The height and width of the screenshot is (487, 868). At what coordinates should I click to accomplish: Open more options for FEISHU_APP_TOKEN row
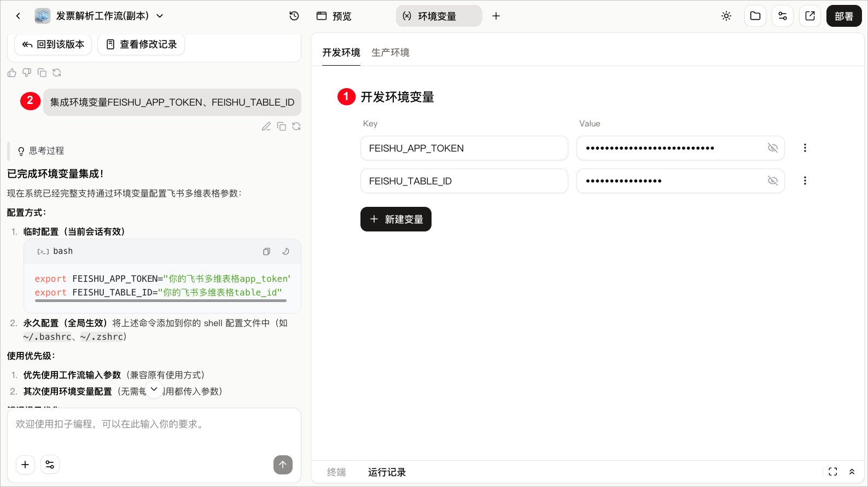(x=805, y=148)
